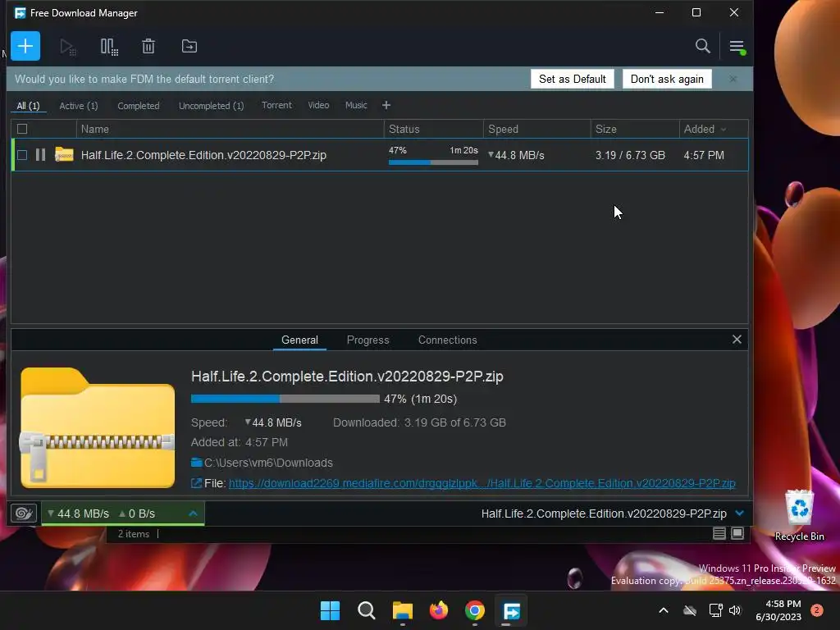The height and width of the screenshot is (630, 840).
Task: Close the download details panel
Action: pos(737,339)
